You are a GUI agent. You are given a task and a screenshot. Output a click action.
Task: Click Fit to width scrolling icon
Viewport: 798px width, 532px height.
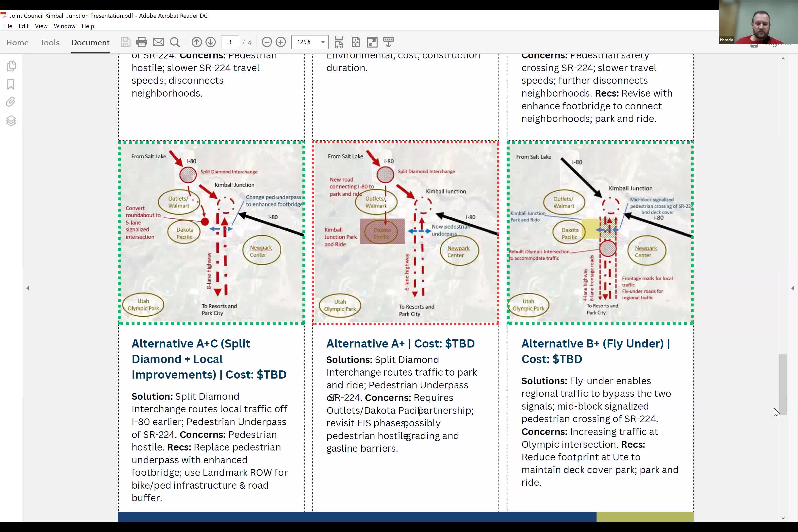[339, 42]
